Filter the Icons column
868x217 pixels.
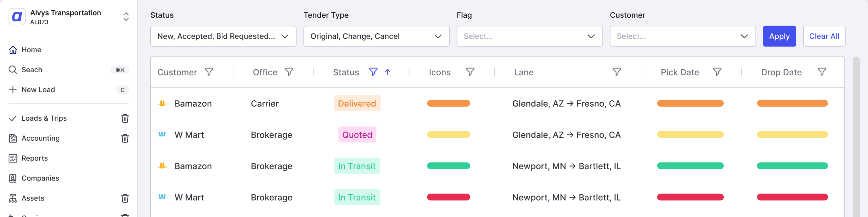pyautogui.click(x=470, y=72)
